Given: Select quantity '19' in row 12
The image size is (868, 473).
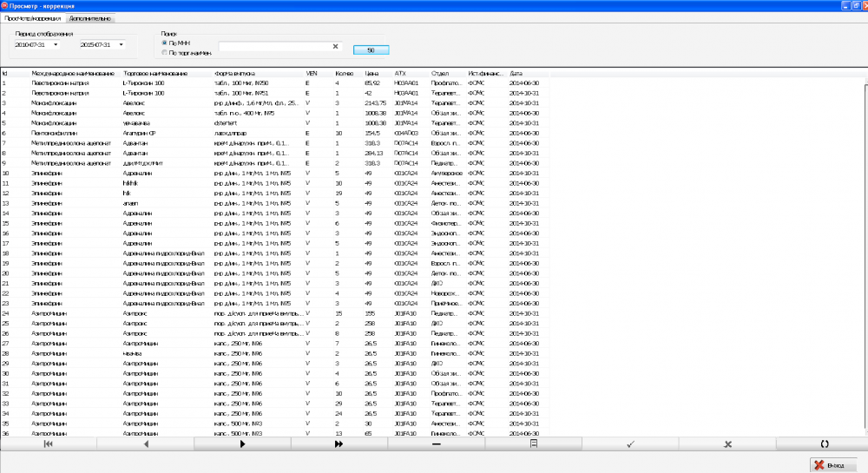Looking at the screenshot, I should 339,193.
